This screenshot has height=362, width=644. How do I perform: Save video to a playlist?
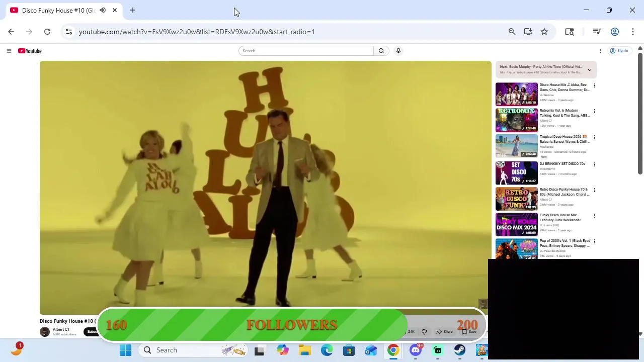click(469, 332)
